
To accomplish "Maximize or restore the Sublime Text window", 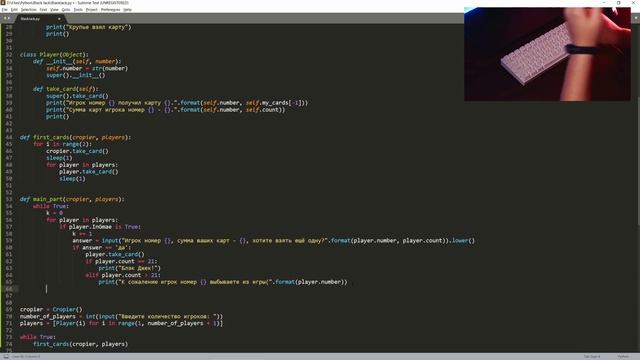I will pos(619,3).
